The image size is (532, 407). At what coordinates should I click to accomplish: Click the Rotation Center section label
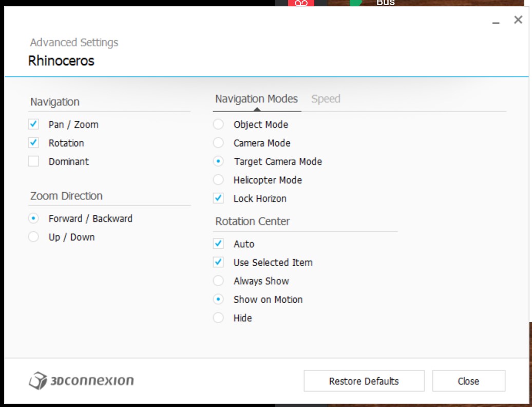(x=253, y=221)
